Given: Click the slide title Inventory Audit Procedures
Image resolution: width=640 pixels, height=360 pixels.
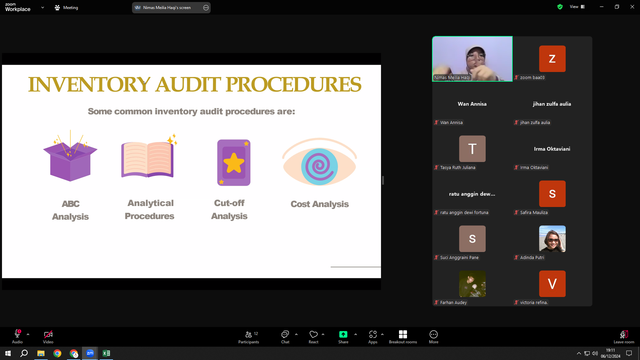Looking at the screenshot, I should tap(194, 84).
